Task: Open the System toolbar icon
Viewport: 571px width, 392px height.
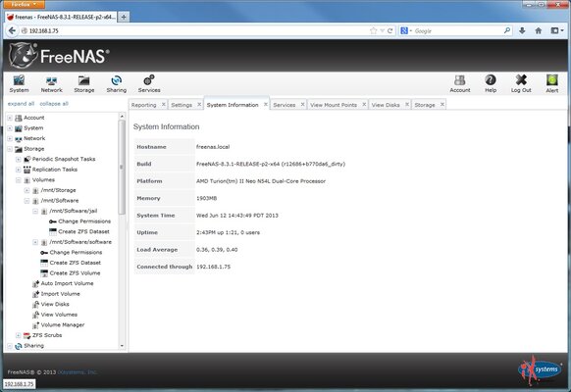Action: pyautogui.click(x=19, y=83)
